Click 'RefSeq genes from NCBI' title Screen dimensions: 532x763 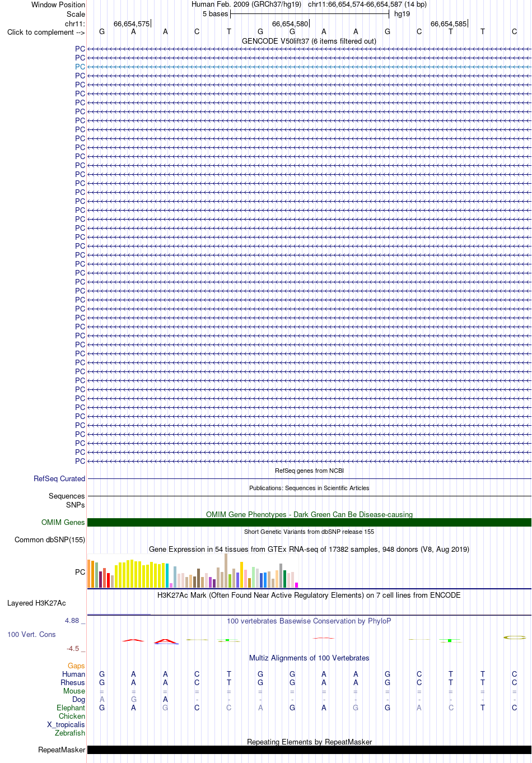(x=309, y=471)
